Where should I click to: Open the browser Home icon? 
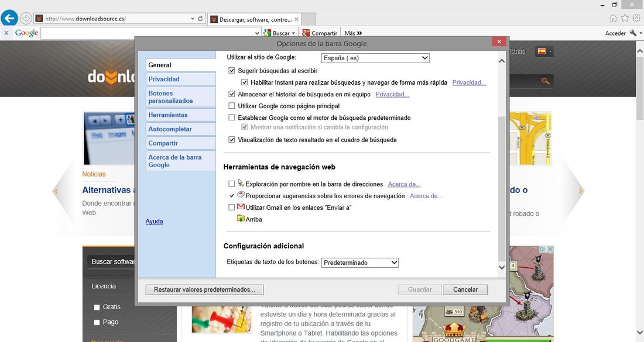613,18
